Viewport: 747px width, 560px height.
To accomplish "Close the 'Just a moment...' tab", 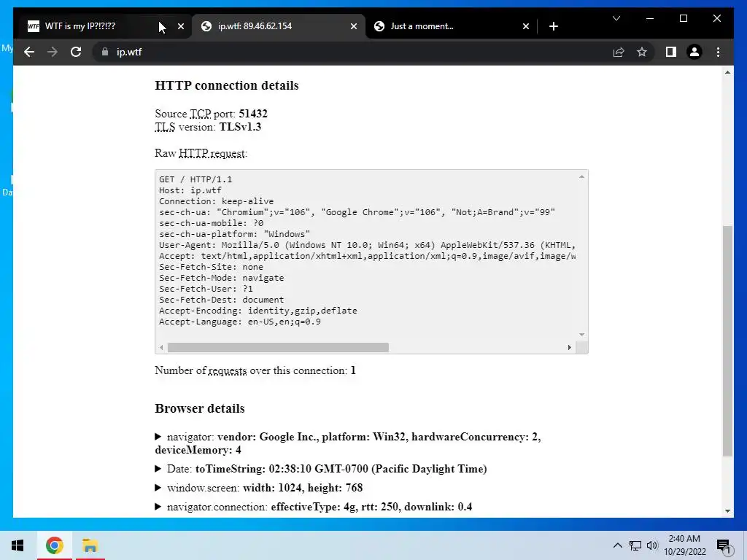I will coord(525,26).
